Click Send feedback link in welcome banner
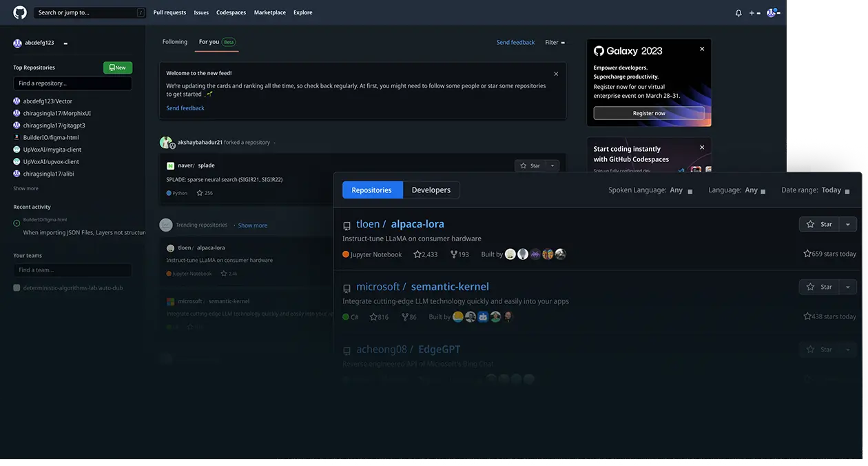The image size is (868, 466). [185, 108]
